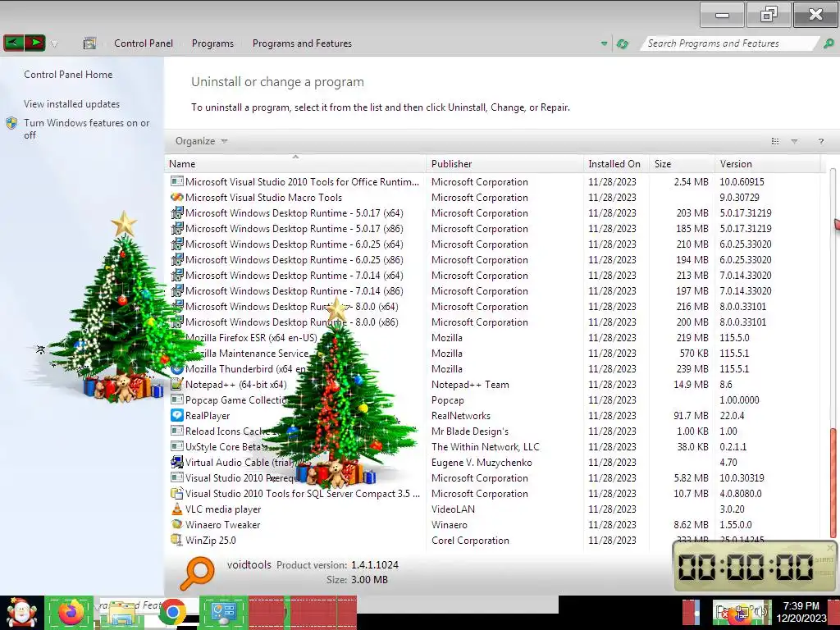Viewport: 840px width, 630px height.
Task: Click the green Forward navigation arrow
Action: pyautogui.click(x=34, y=43)
